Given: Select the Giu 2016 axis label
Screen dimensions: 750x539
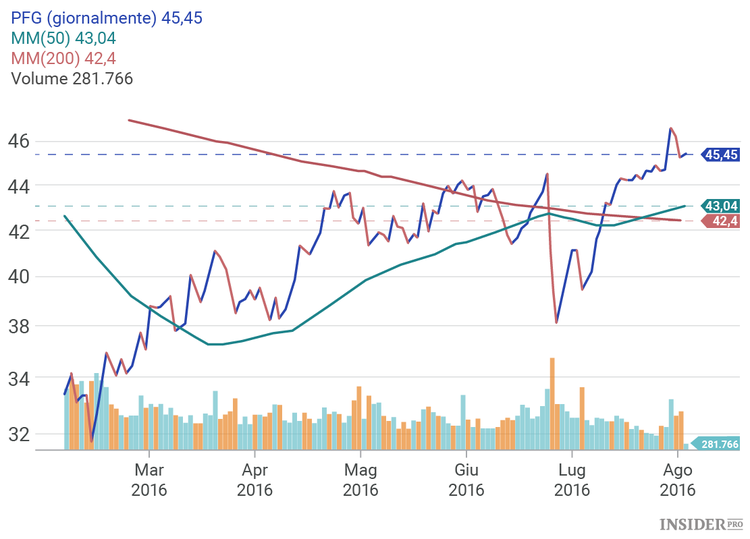Looking at the screenshot, I should pyautogui.click(x=466, y=478).
